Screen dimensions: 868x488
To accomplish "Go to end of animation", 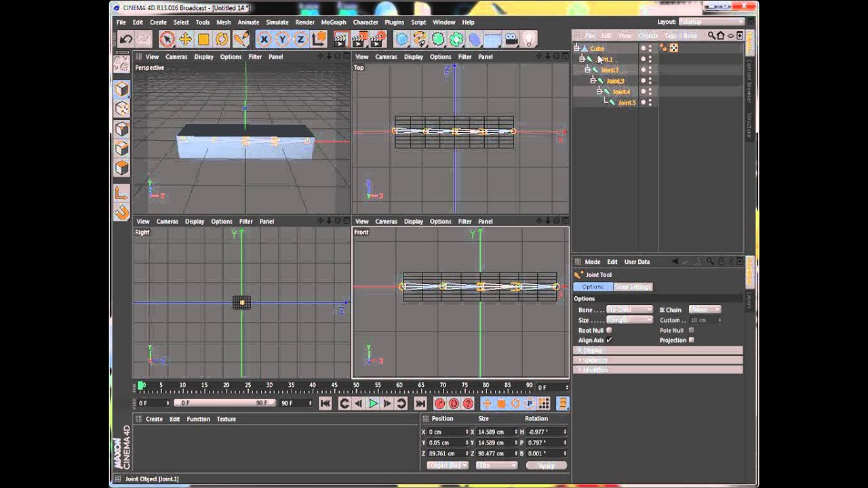I will pos(420,403).
